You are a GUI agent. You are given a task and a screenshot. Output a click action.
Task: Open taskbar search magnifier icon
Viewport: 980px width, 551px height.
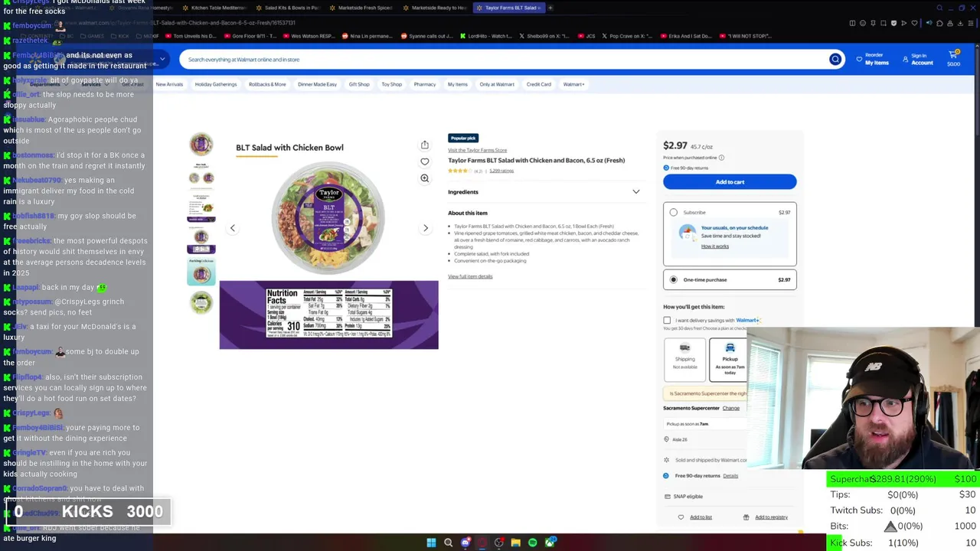(448, 543)
